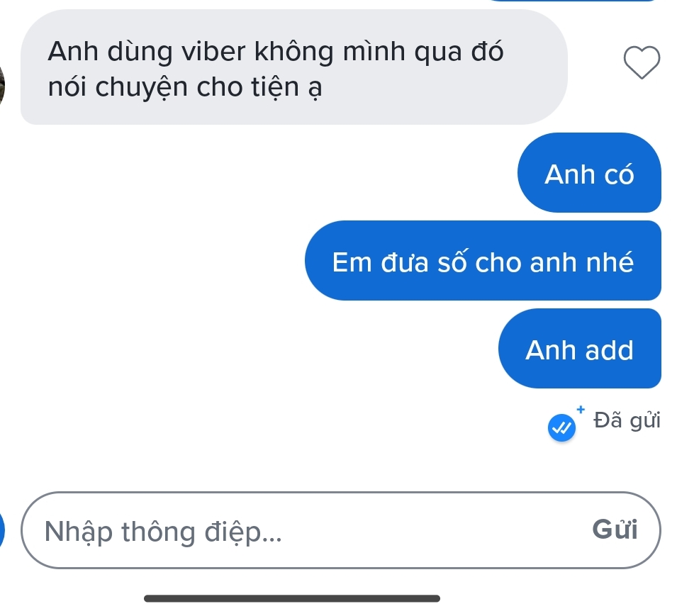Select the "Anh add" sent bubble
Screen dimensions: 677x616
pos(579,349)
